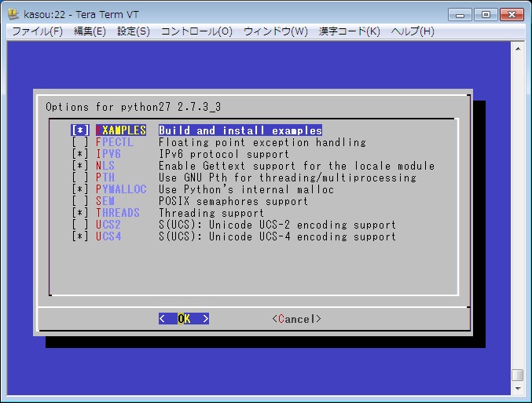Screen dimensions: 532x403
Task: Click the Cancel button in dialog
Action: [296, 319]
